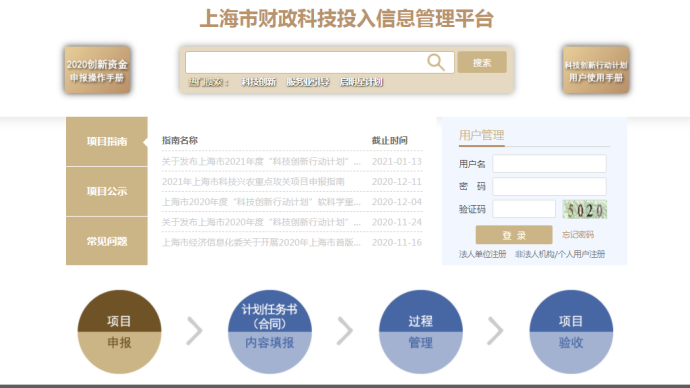Click the magnifier icon in search box
Image resolution: width=690 pixels, height=388 pixels.
(436, 62)
